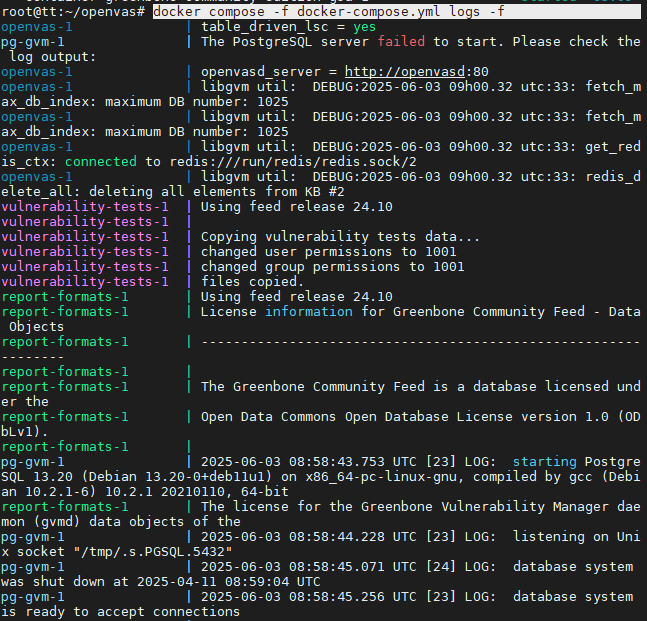Image resolution: width=647 pixels, height=621 pixels.
Task: Click the highlighted docker compose logs command
Action: (396, 12)
